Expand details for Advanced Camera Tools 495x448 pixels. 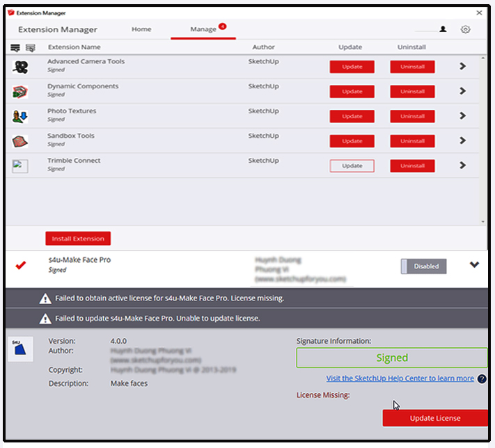pos(463,67)
